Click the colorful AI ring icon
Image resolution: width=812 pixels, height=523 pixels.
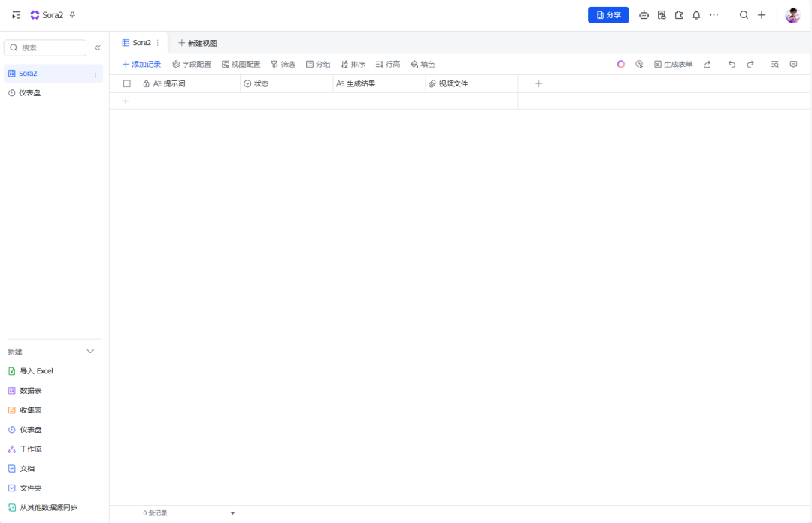pos(621,65)
